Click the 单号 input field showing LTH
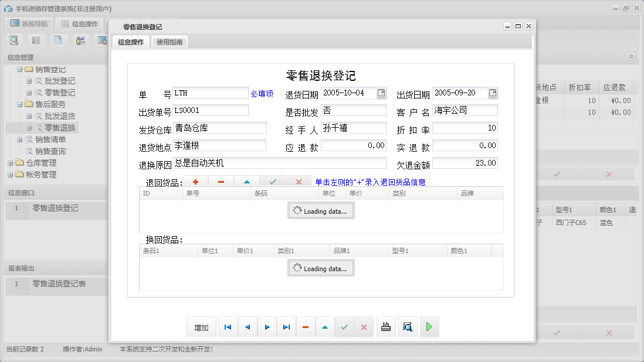Screen dimensions: 644x362 [211, 92]
